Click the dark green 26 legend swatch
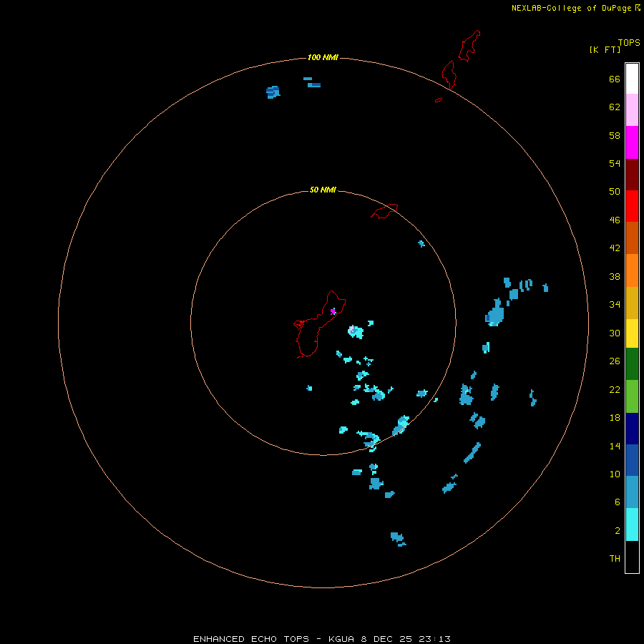 coord(632,364)
